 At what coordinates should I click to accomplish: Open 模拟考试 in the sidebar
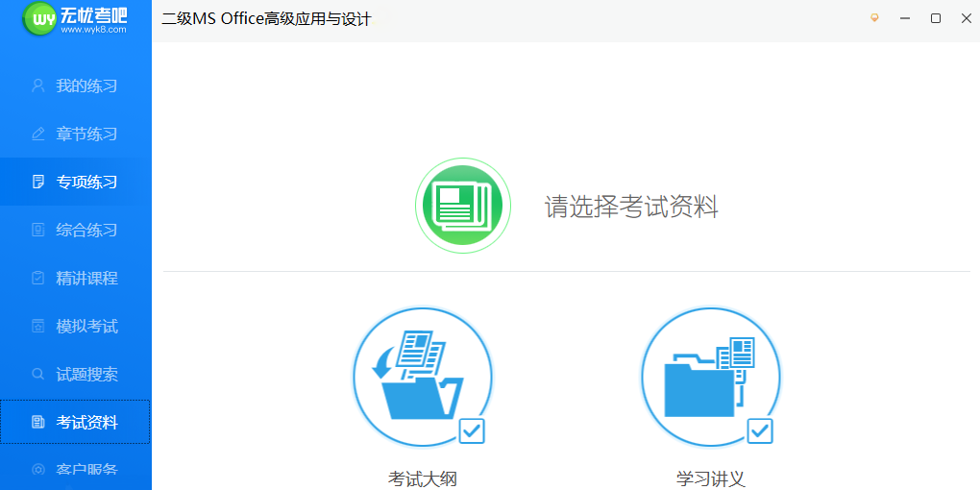[x=76, y=327]
